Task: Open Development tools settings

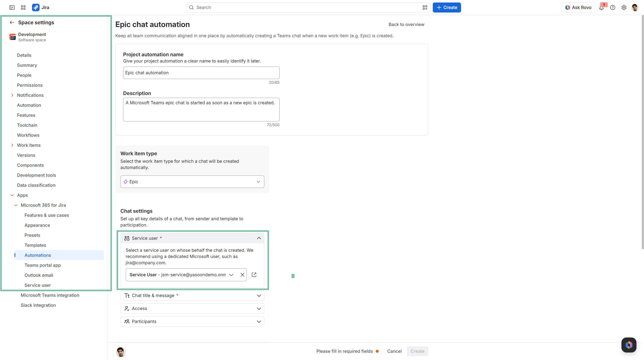Action: [x=37, y=175]
